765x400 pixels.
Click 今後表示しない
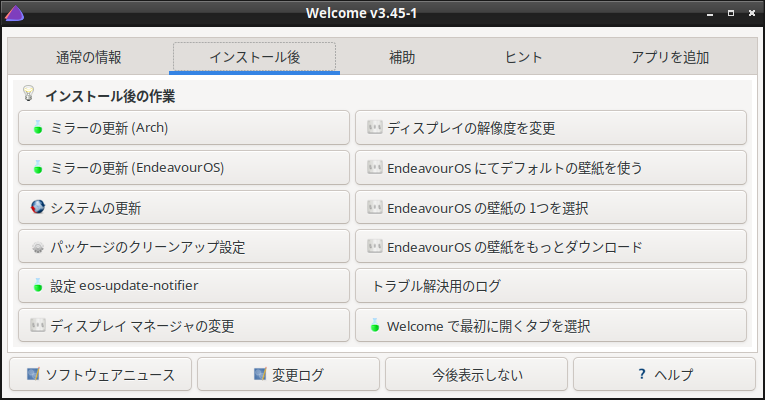click(x=477, y=374)
